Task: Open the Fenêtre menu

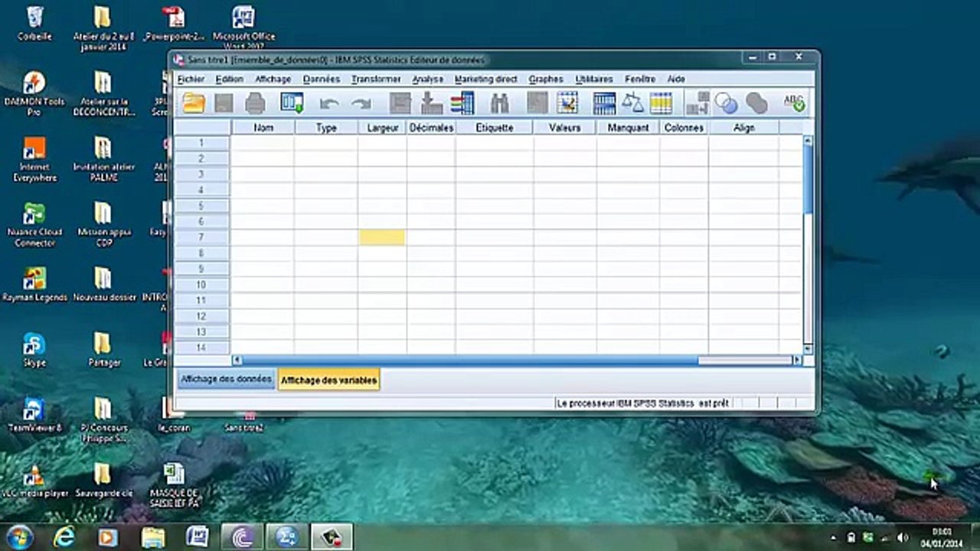Action: (640, 79)
